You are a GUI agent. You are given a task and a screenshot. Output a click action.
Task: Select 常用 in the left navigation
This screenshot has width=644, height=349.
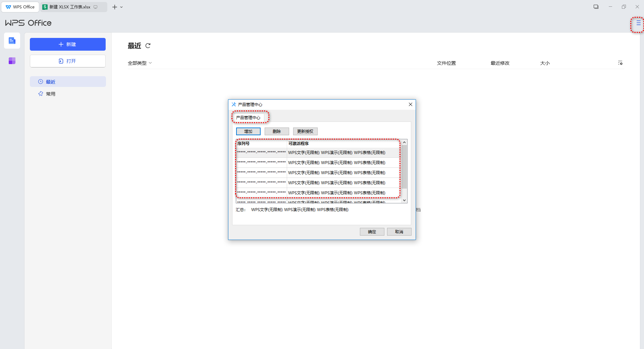pos(51,94)
